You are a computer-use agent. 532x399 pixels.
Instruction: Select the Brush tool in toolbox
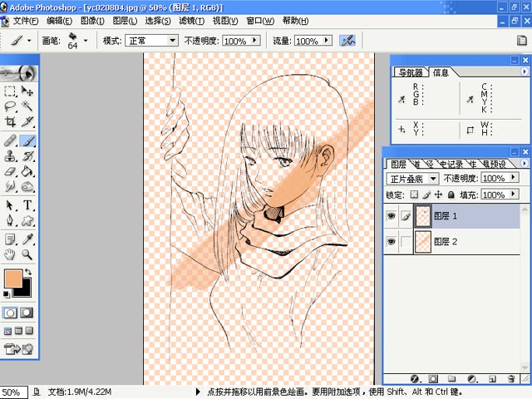point(27,140)
